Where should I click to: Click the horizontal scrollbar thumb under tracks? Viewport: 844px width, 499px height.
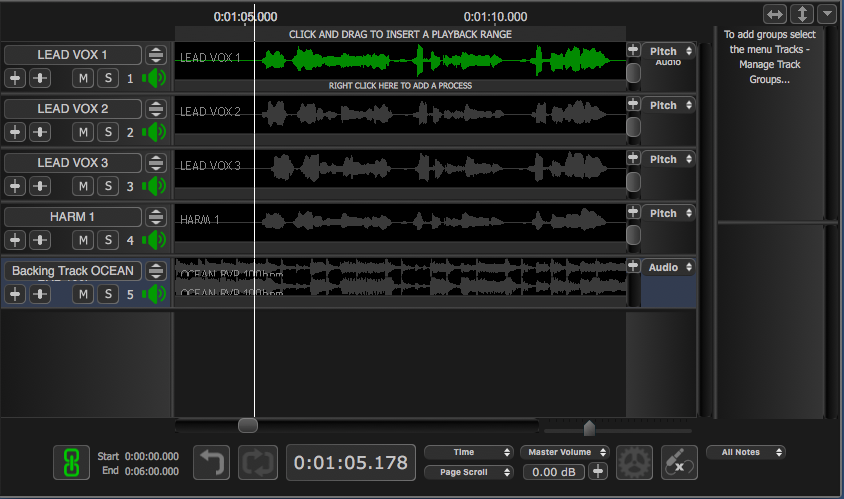coord(248,425)
